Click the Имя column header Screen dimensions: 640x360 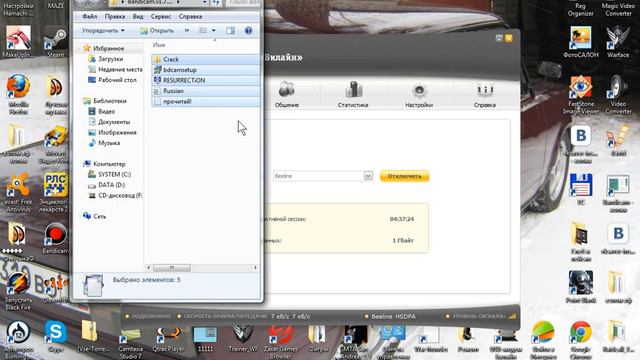(159, 45)
